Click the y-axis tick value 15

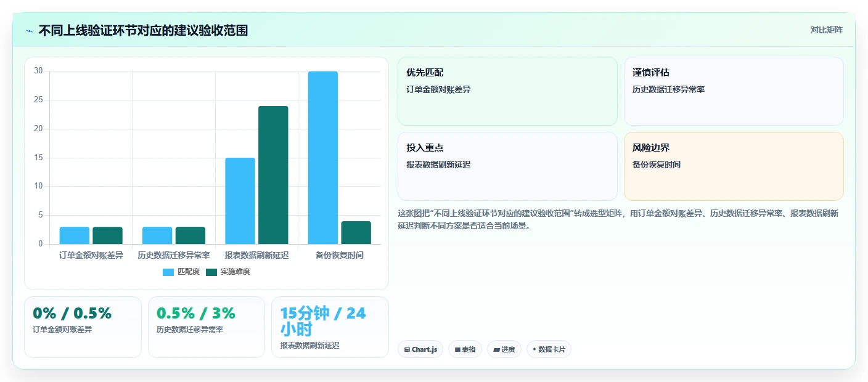[38, 158]
